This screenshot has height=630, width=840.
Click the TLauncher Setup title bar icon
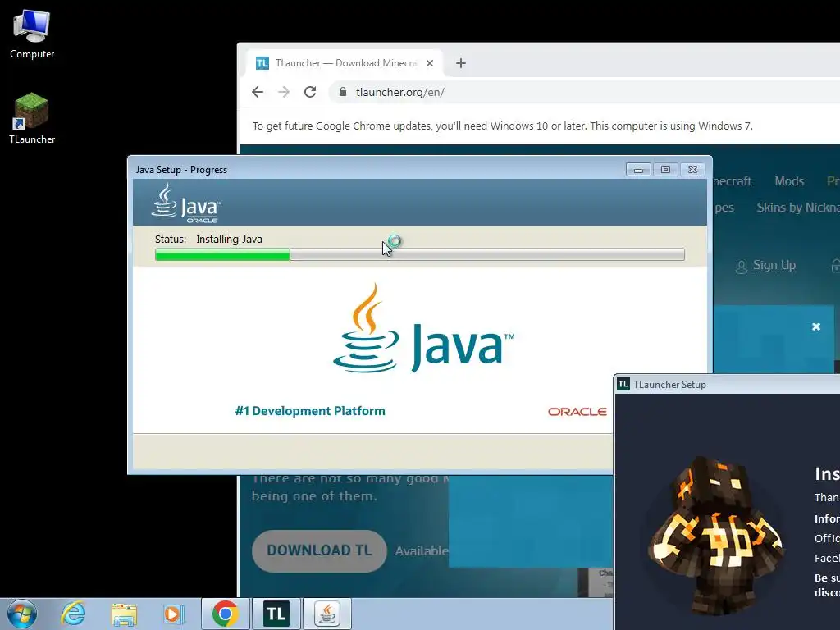pyautogui.click(x=623, y=384)
